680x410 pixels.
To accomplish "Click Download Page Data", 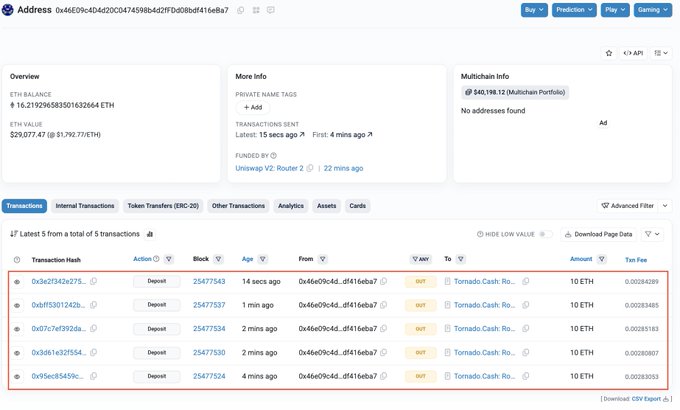I will 598,234.
